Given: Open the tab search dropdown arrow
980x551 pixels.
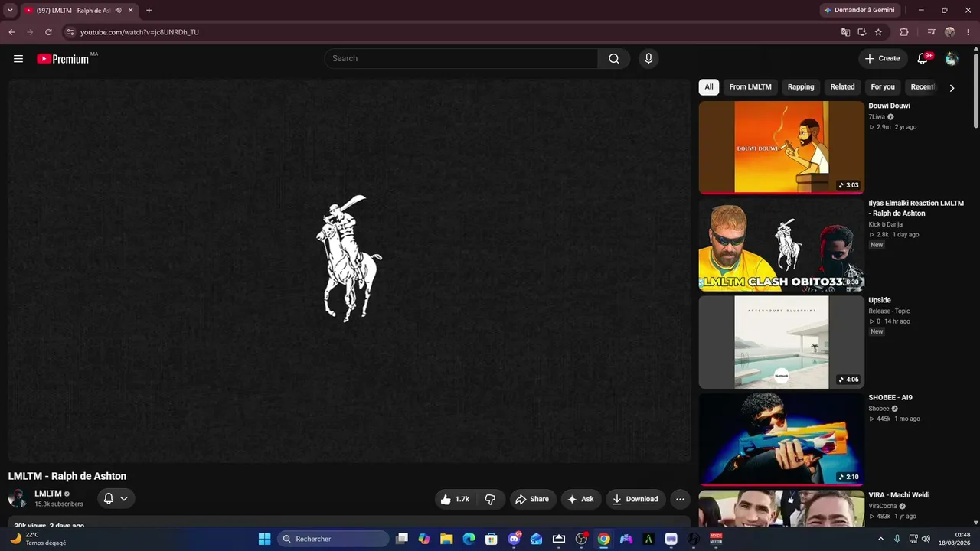Looking at the screenshot, I should pyautogui.click(x=10, y=11).
